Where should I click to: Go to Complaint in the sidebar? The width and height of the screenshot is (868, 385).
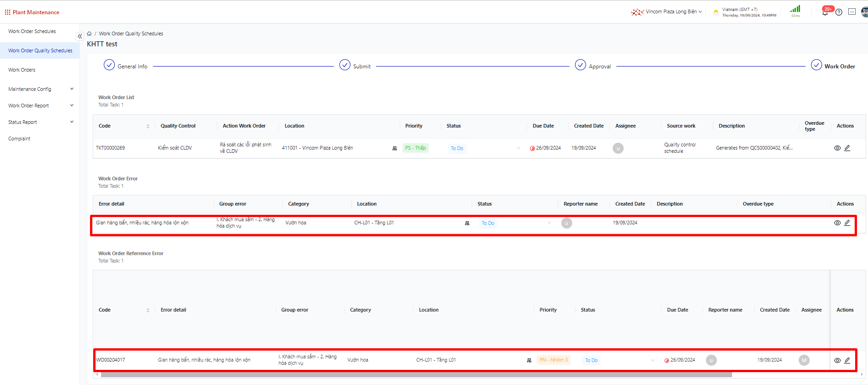click(x=19, y=139)
